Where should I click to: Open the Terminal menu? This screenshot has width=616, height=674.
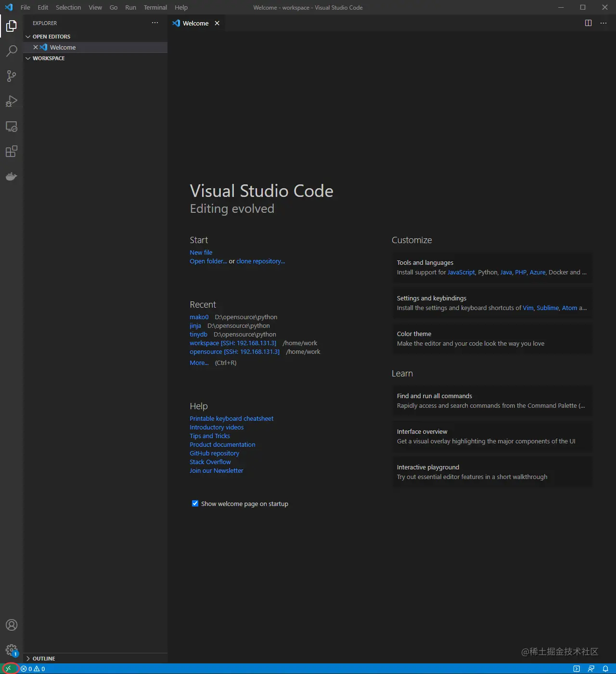click(x=155, y=7)
